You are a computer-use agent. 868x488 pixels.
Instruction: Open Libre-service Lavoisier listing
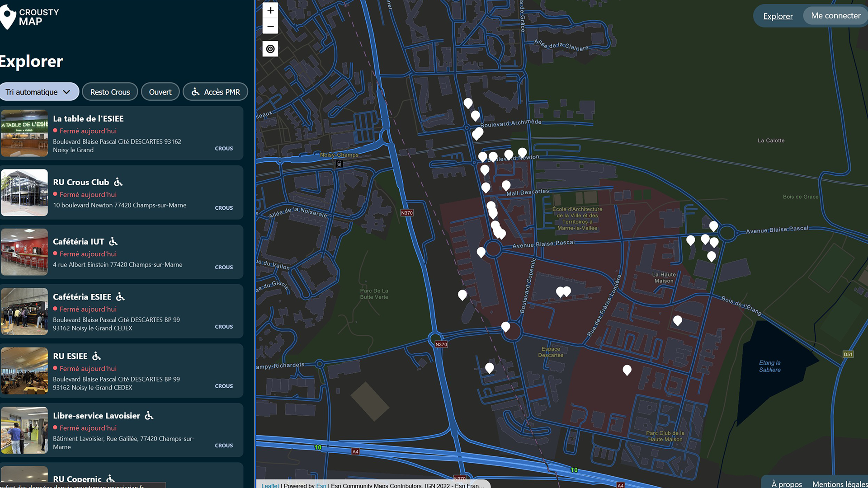(122, 430)
